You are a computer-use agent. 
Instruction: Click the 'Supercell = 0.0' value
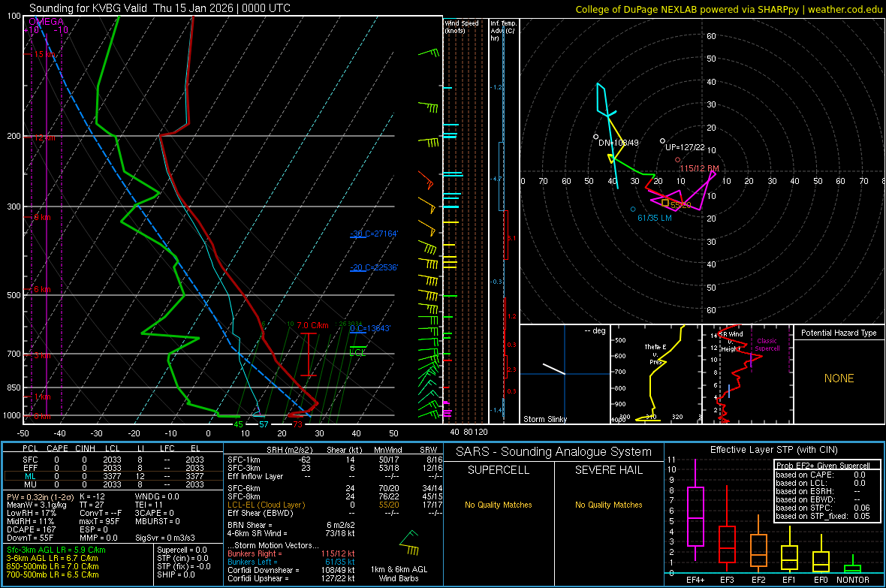tap(182, 550)
